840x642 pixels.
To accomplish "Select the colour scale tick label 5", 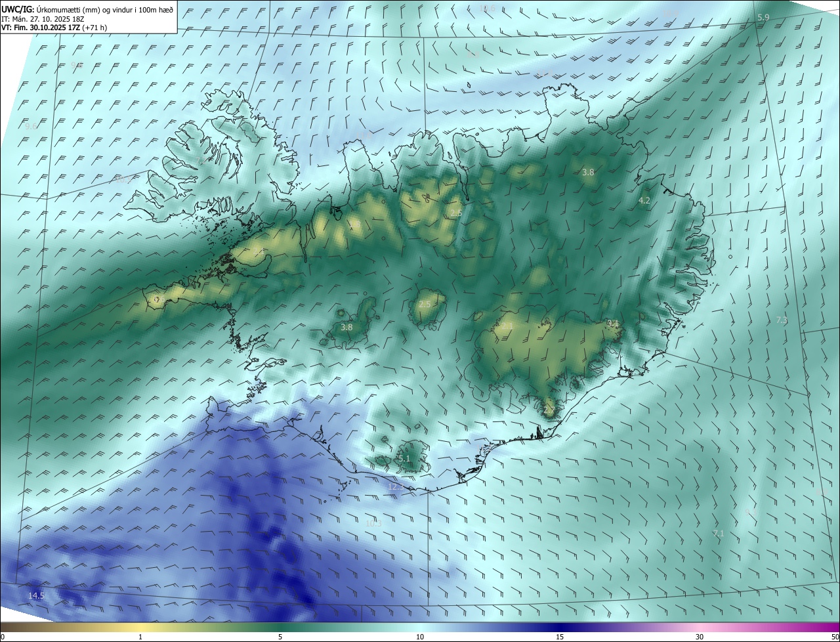I will 280,637.
